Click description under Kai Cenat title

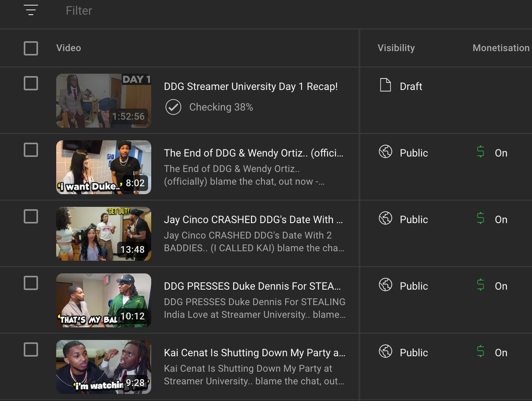[x=254, y=375]
